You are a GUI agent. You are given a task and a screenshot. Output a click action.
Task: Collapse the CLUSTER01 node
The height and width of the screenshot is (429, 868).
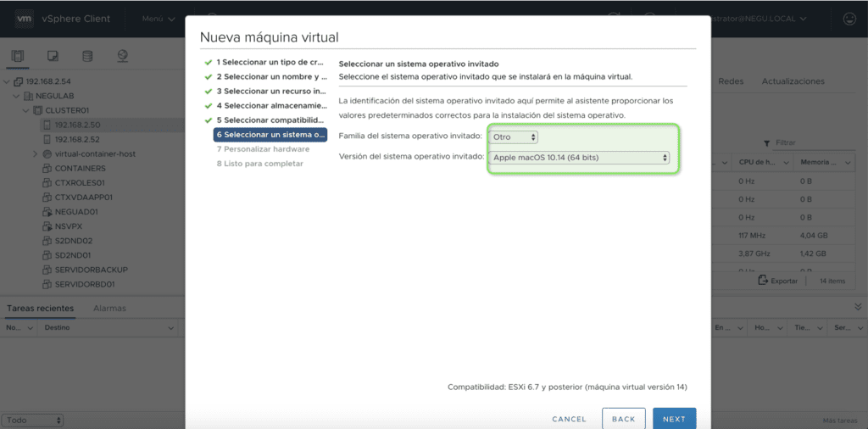(26, 111)
